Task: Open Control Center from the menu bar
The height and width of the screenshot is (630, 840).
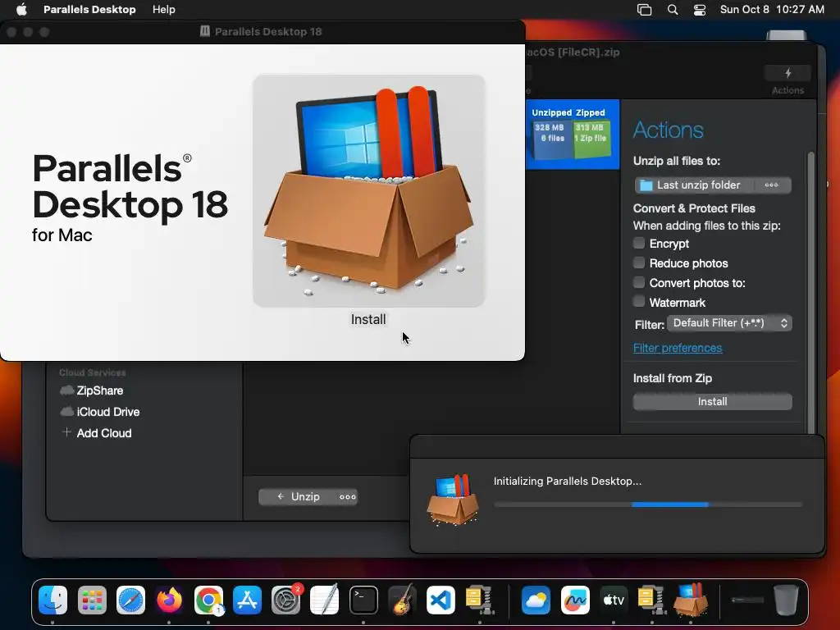Action: tap(700, 10)
